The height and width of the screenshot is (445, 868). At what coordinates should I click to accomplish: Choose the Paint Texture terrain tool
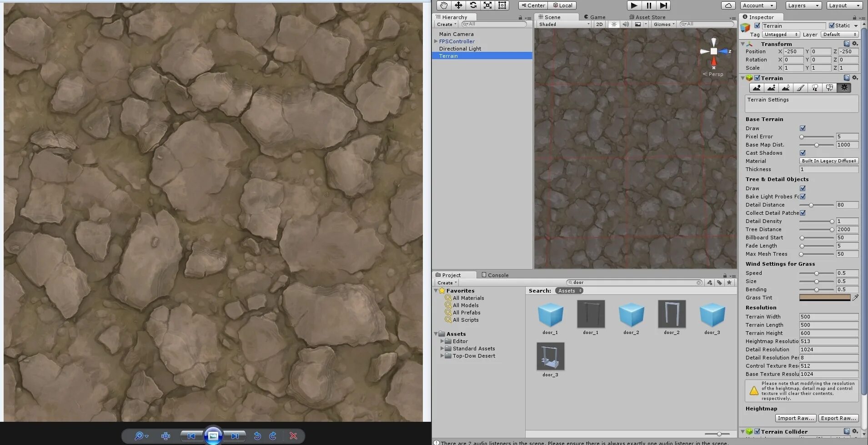[x=800, y=88]
